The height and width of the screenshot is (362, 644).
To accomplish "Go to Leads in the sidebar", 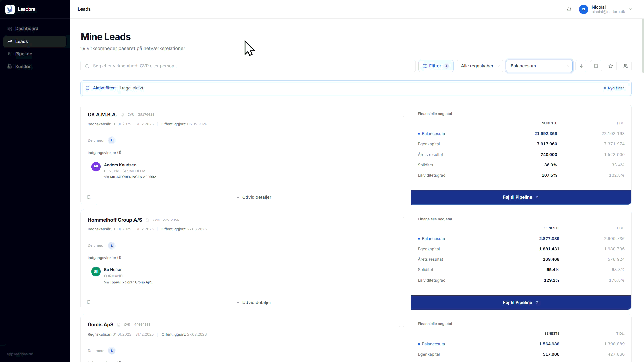I will tap(35, 41).
